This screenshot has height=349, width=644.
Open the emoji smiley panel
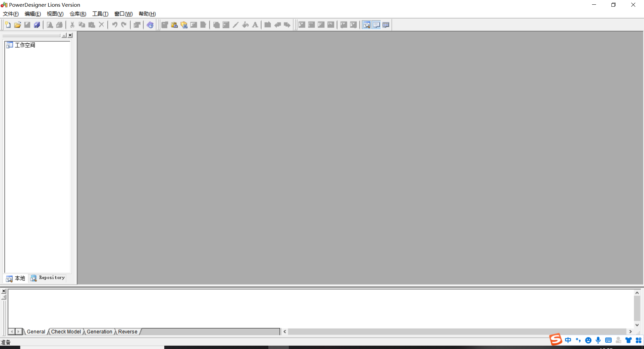point(588,340)
